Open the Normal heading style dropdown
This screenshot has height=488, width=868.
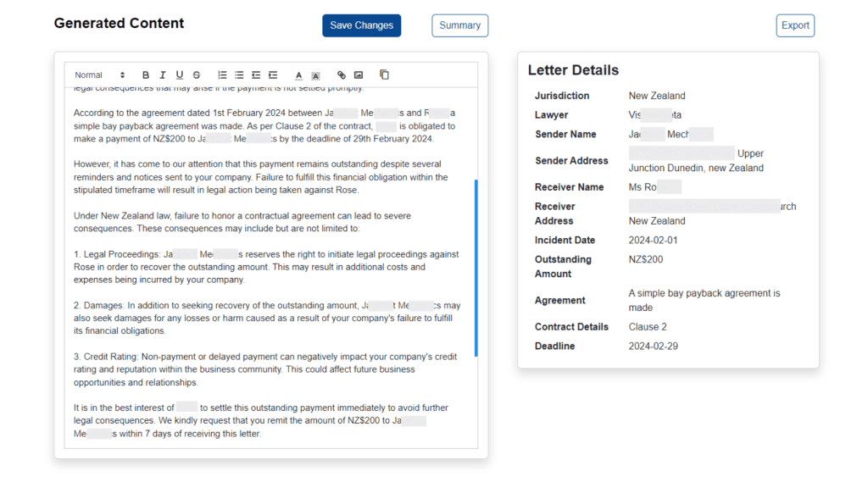coord(100,75)
